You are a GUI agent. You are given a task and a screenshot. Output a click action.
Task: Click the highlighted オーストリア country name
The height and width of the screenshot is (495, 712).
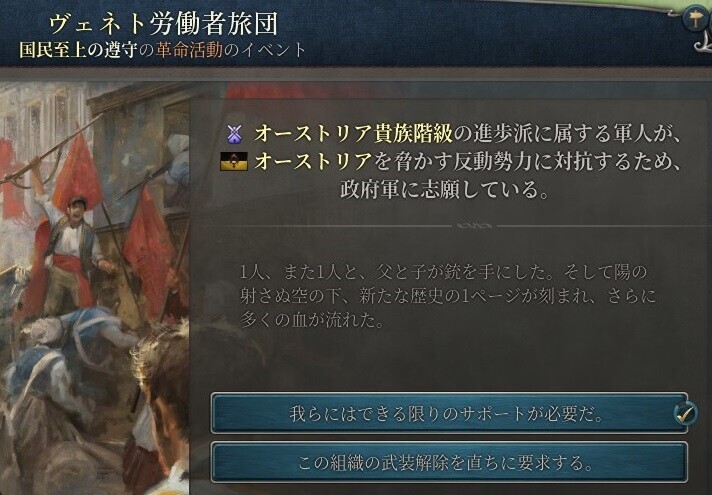point(313,162)
